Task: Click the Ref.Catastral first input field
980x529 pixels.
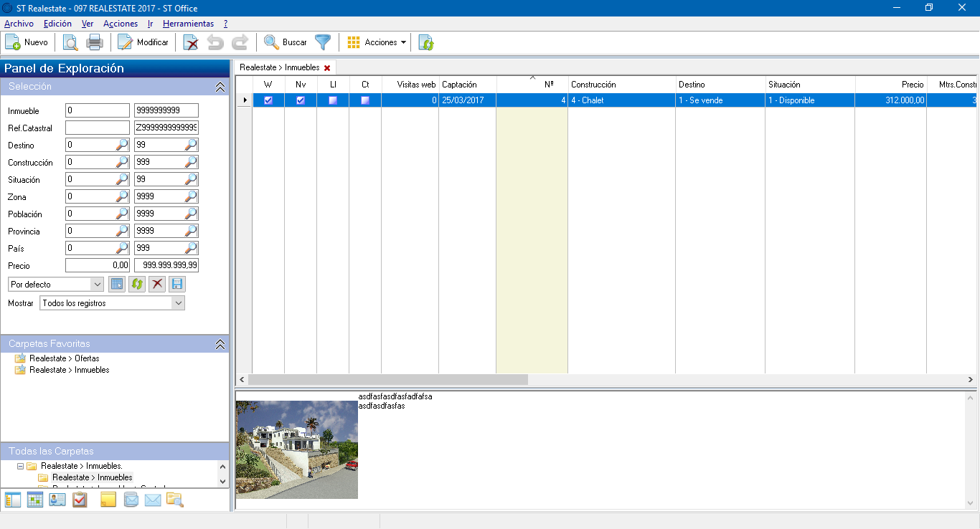Action: pos(98,128)
